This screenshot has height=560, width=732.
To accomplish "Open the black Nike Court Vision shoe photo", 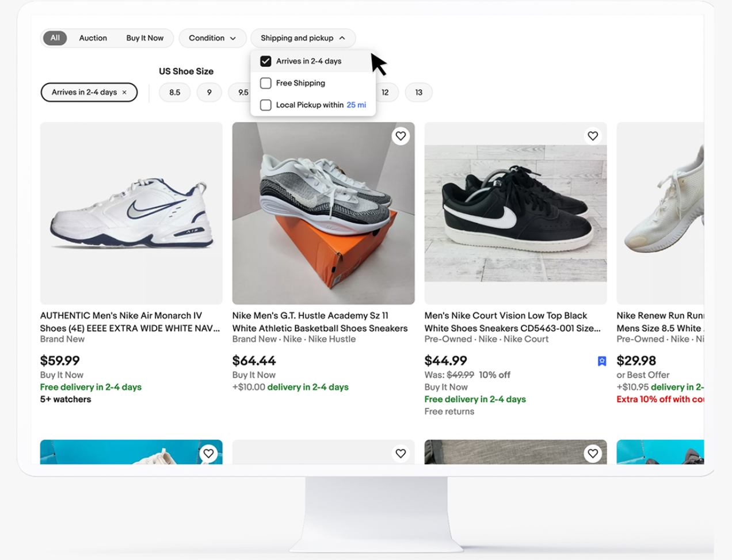I will point(516,213).
